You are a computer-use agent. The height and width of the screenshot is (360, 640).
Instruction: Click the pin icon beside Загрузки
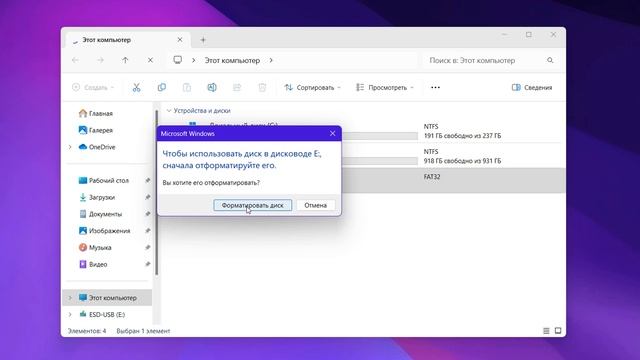click(x=147, y=197)
